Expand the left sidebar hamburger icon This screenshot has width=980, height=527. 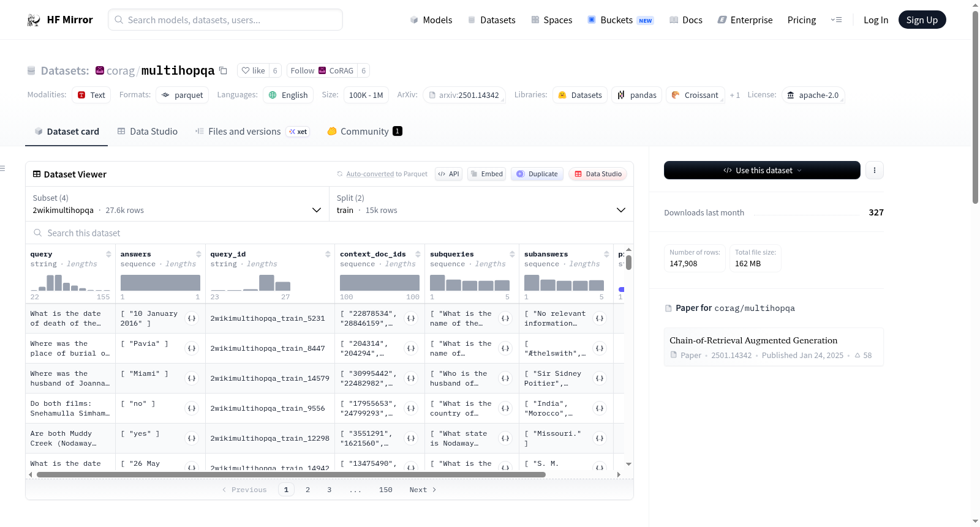2,168
